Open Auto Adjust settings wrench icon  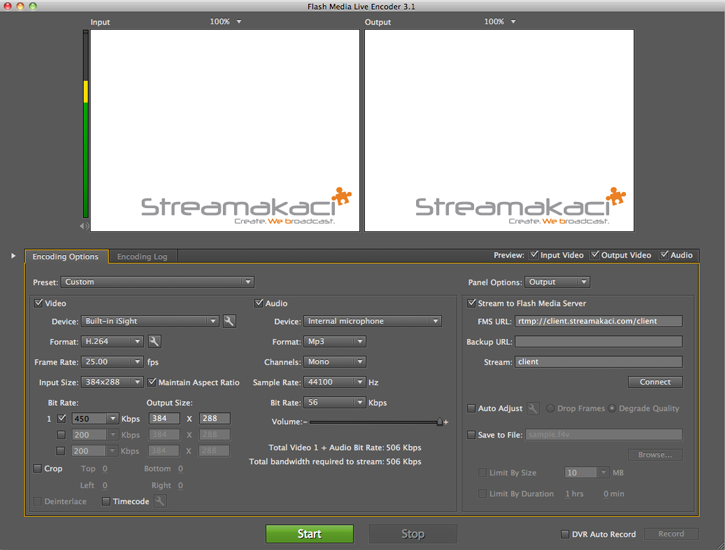click(x=533, y=409)
